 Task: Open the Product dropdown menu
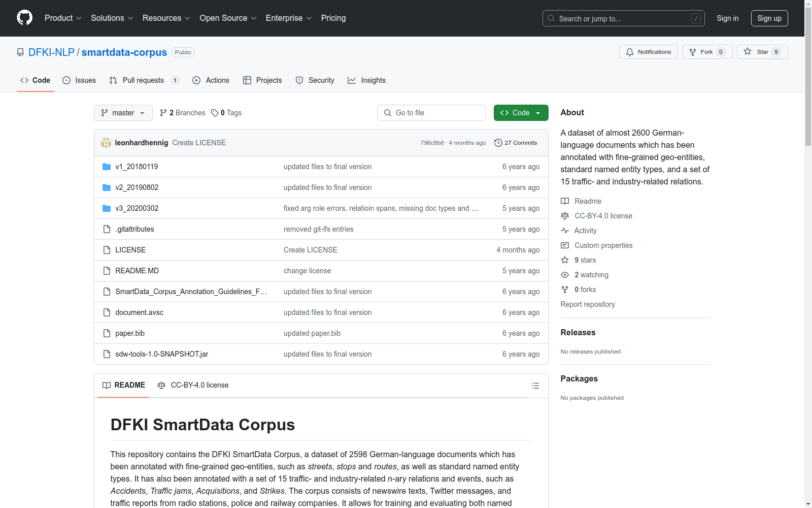(63, 18)
